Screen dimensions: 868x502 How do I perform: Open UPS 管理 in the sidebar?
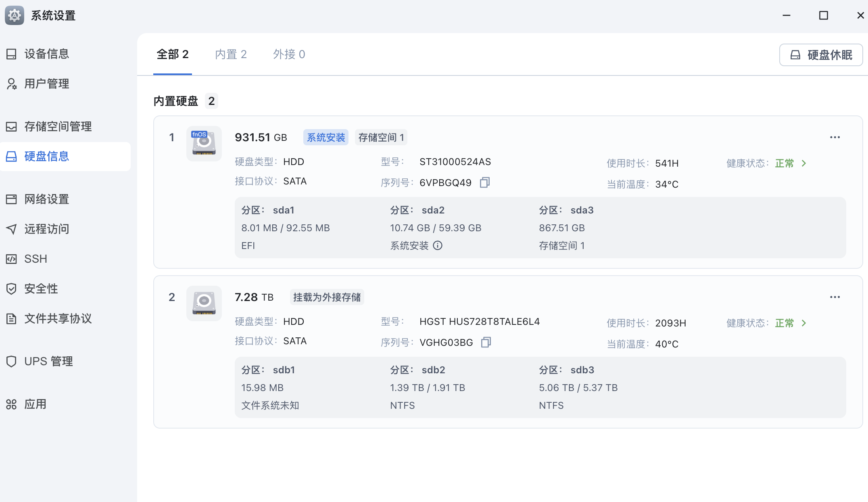[x=65, y=362]
